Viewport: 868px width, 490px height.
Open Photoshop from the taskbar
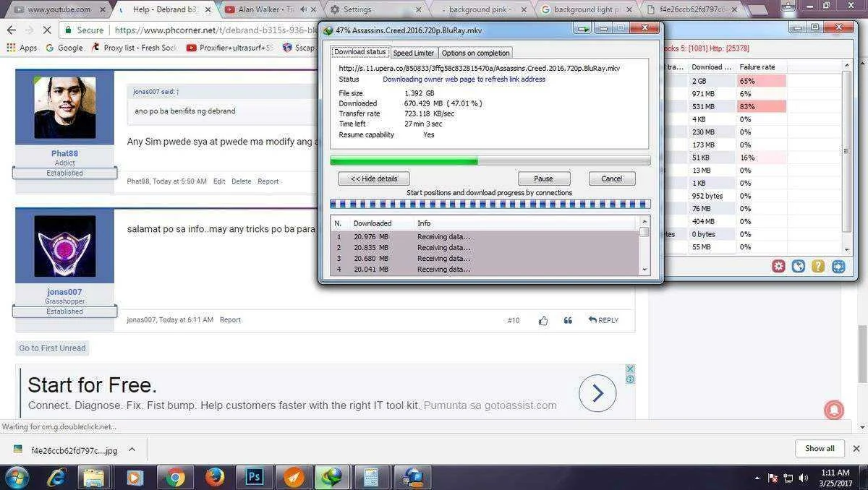click(255, 478)
